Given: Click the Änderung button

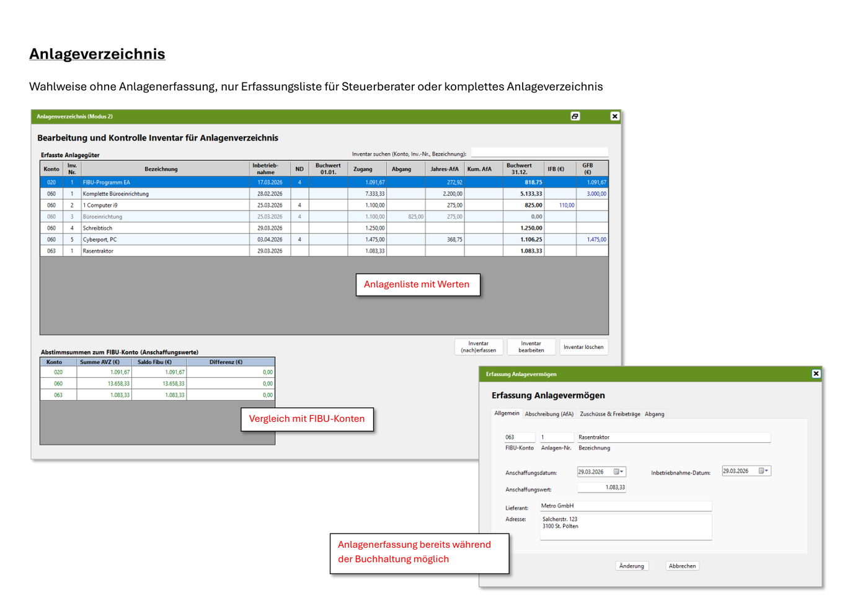Looking at the screenshot, I should 632,566.
